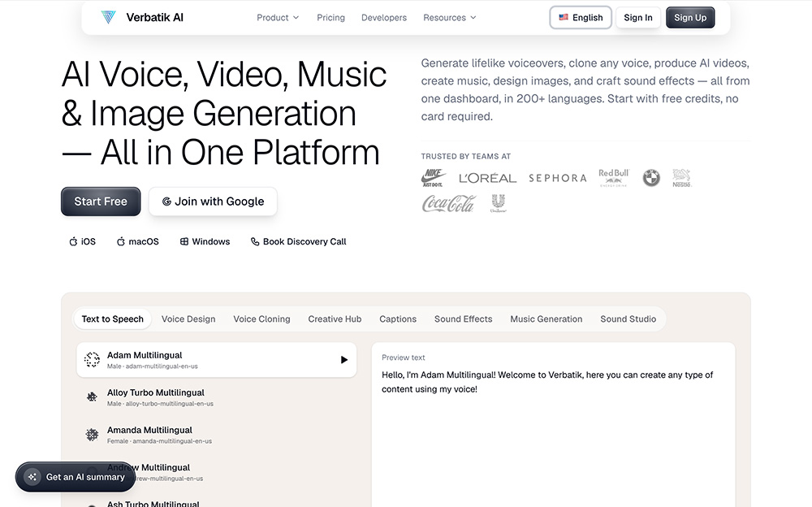The width and height of the screenshot is (812, 507).
Task: Click Get an AI summary button
Action: pos(75,477)
